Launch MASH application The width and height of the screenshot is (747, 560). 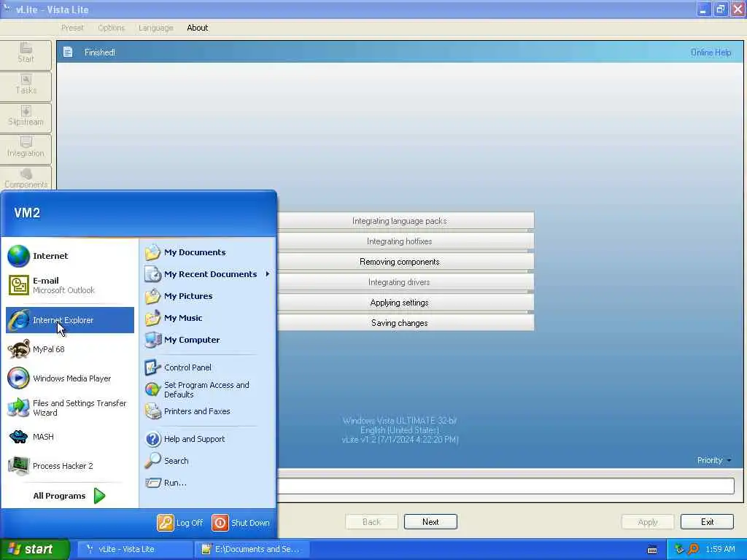(69, 437)
